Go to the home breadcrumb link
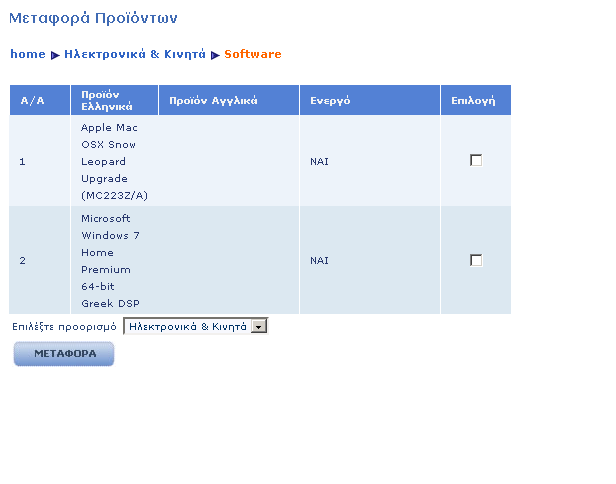The height and width of the screenshot is (484, 616). click(x=28, y=54)
